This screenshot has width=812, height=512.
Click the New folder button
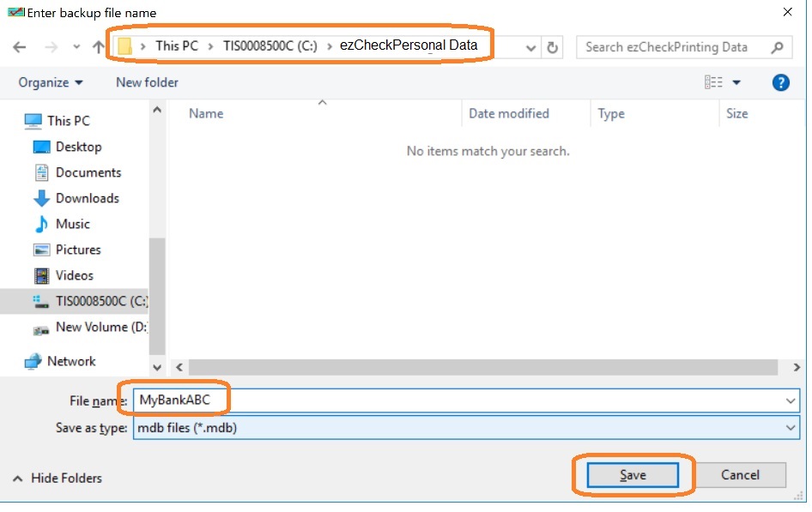[x=147, y=82]
